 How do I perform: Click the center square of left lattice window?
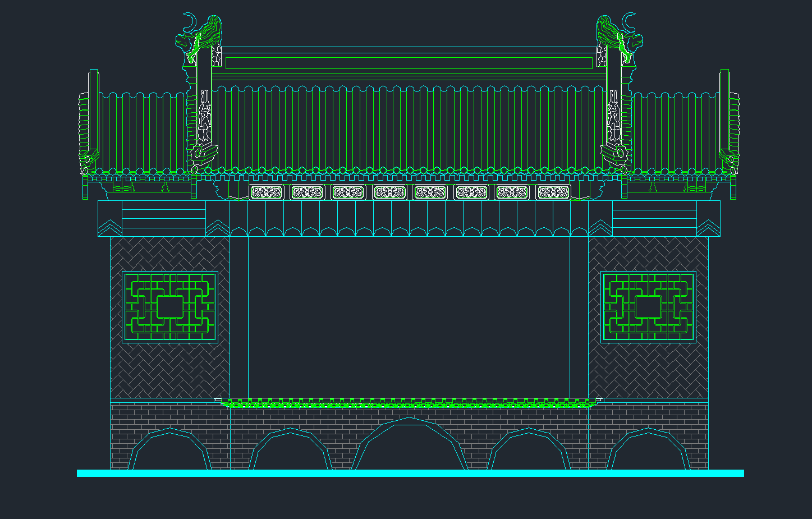tap(169, 307)
